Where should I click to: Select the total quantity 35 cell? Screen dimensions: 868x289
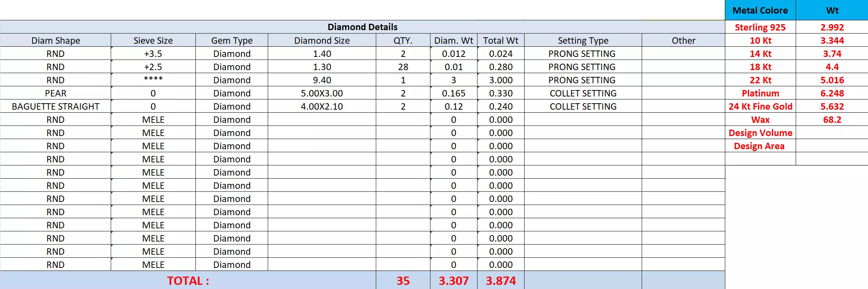click(x=403, y=280)
